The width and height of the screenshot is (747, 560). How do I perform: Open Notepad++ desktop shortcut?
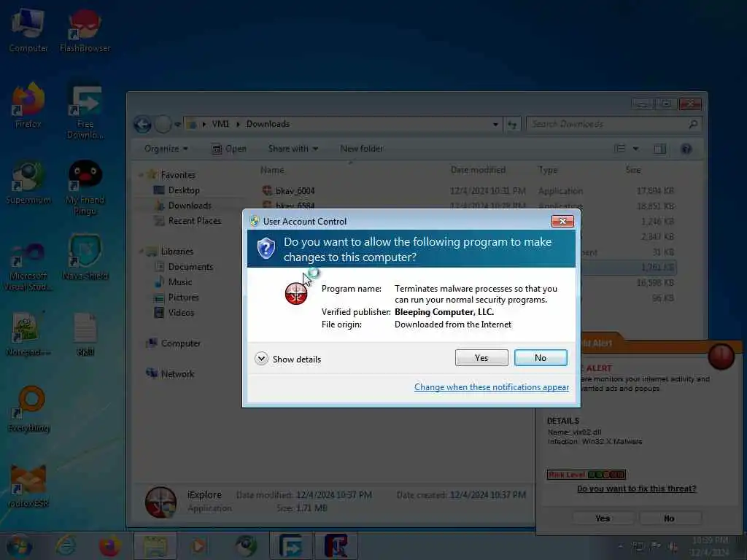pos(28,334)
